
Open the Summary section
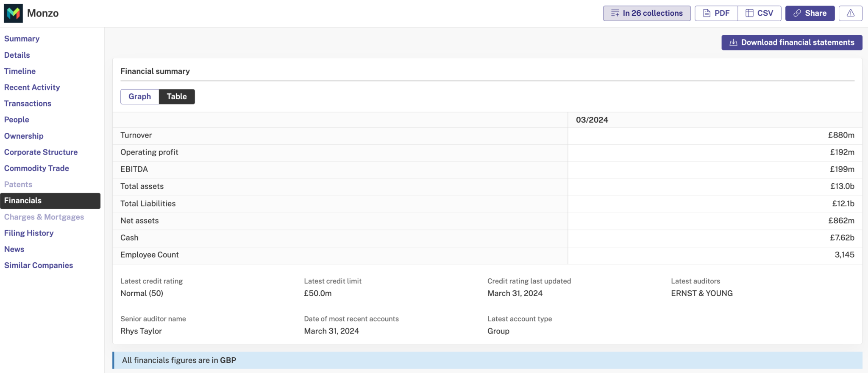point(22,39)
